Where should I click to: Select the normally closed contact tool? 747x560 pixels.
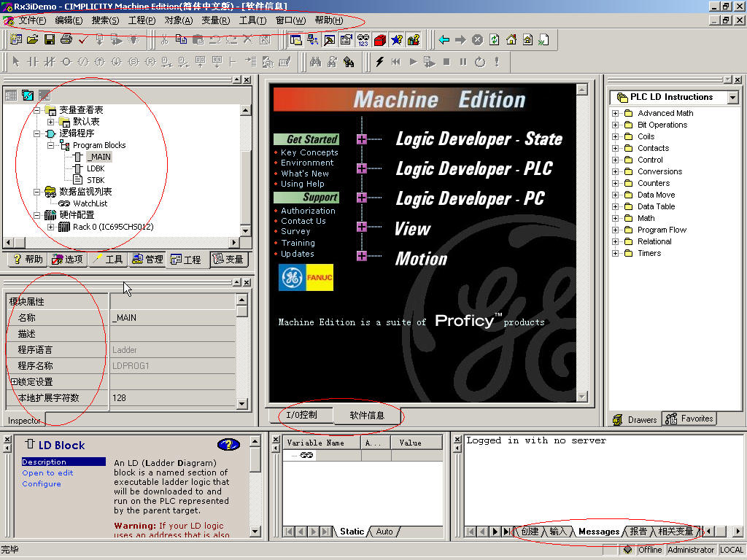[50, 62]
